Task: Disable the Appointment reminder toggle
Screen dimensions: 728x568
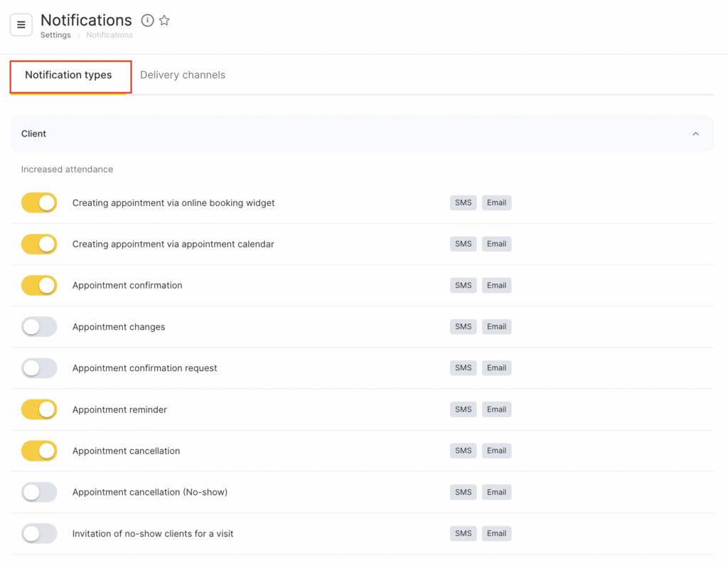Action: (39, 409)
